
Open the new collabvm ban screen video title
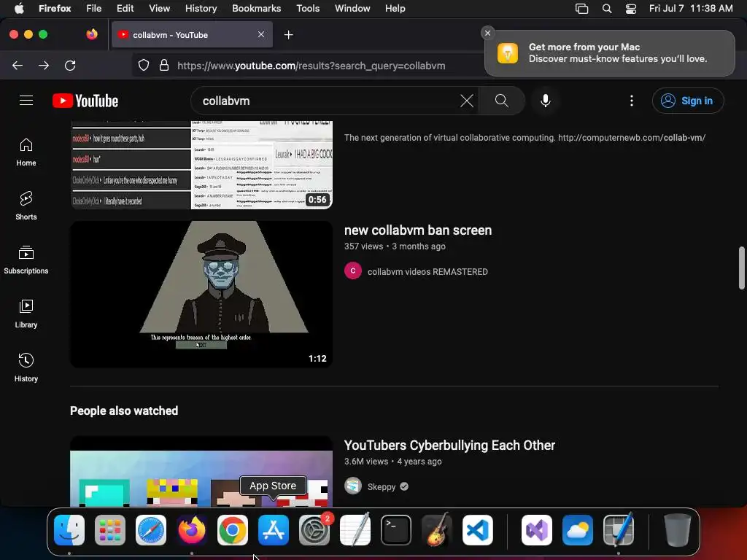[x=418, y=230]
